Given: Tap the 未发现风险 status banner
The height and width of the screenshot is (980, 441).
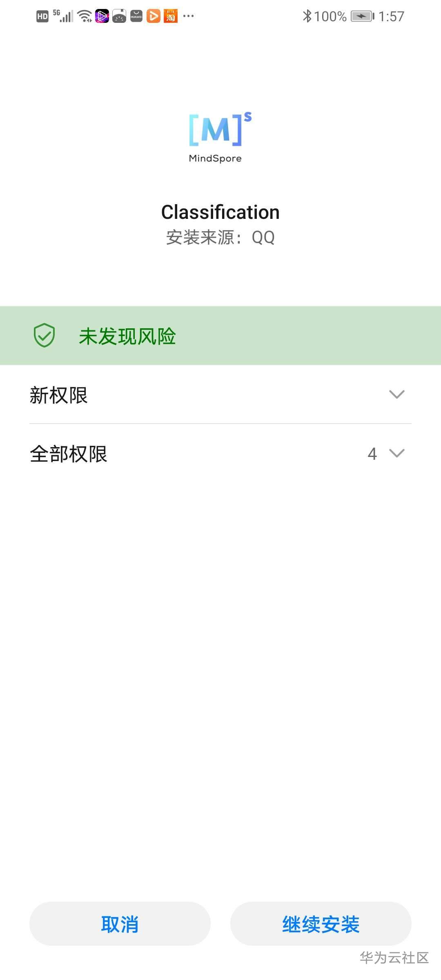Looking at the screenshot, I should [x=220, y=336].
